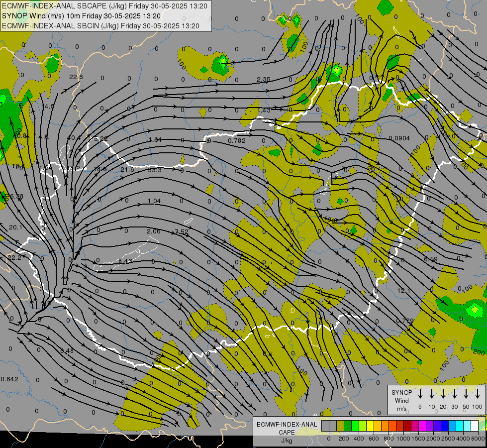The width and height of the screenshot is (487, 448).
Task: Click the 6.38 value on the map
Action: click(x=16, y=197)
